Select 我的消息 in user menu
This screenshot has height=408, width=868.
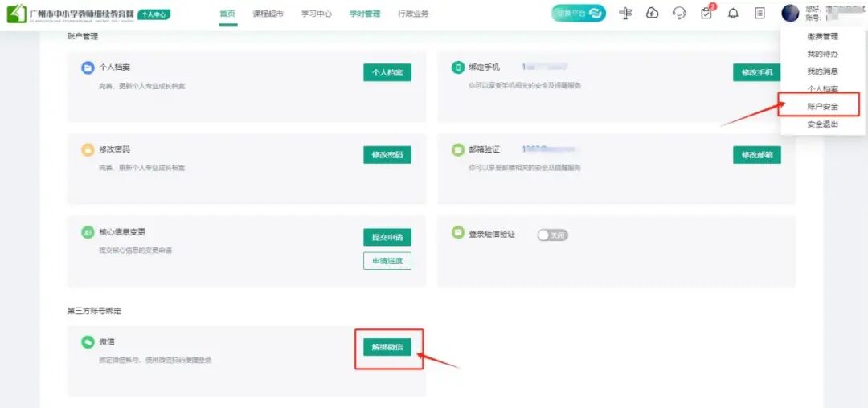click(823, 71)
